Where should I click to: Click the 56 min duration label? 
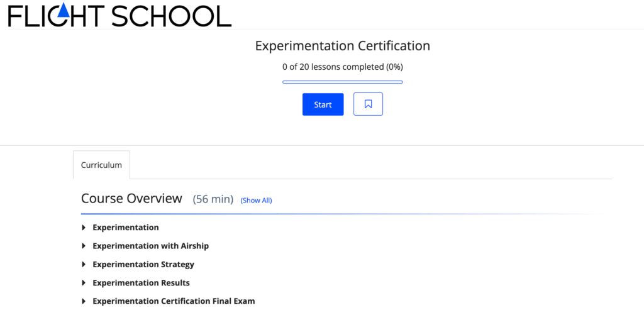213,199
